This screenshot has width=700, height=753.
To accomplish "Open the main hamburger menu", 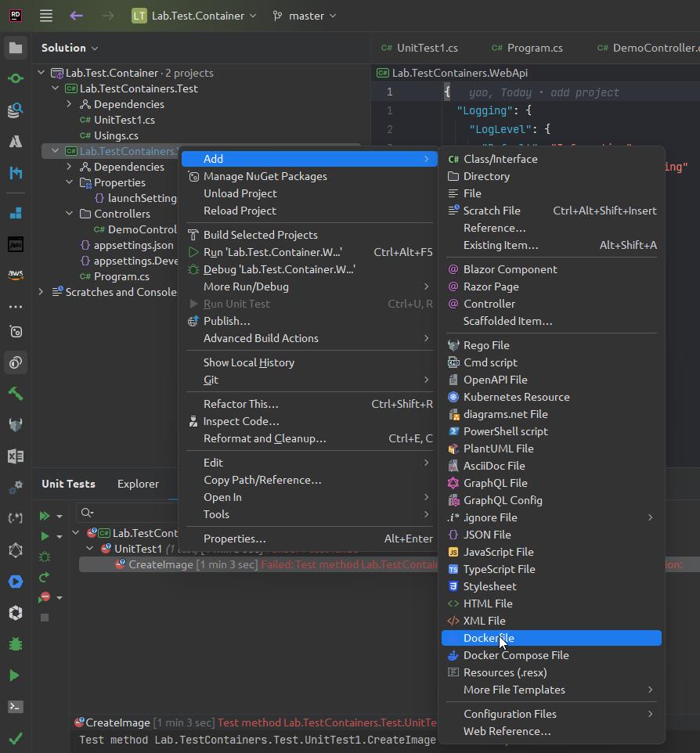I will 46,16.
